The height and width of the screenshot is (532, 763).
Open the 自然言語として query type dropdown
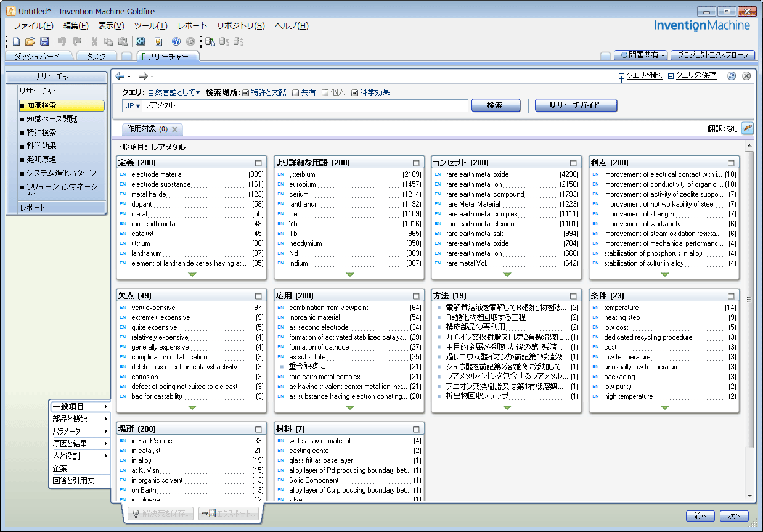174,92
